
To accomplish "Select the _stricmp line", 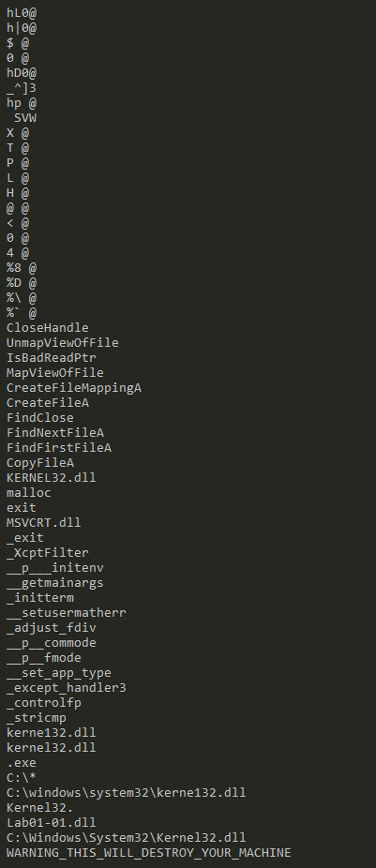I will point(37,717).
